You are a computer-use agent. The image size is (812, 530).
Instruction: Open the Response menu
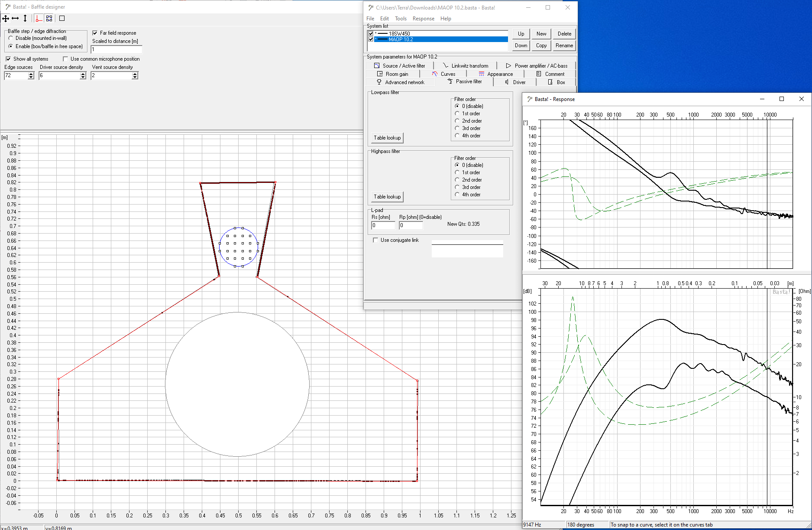424,19
